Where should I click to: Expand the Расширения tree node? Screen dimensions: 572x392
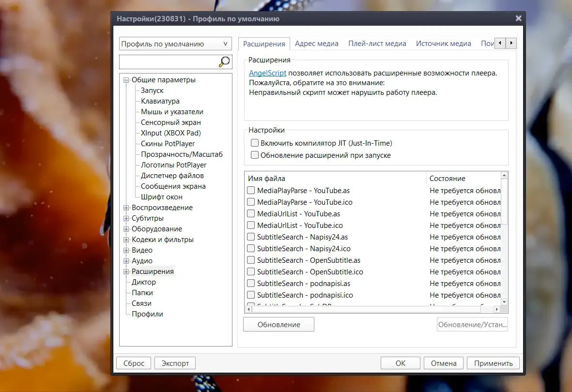click(126, 271)
